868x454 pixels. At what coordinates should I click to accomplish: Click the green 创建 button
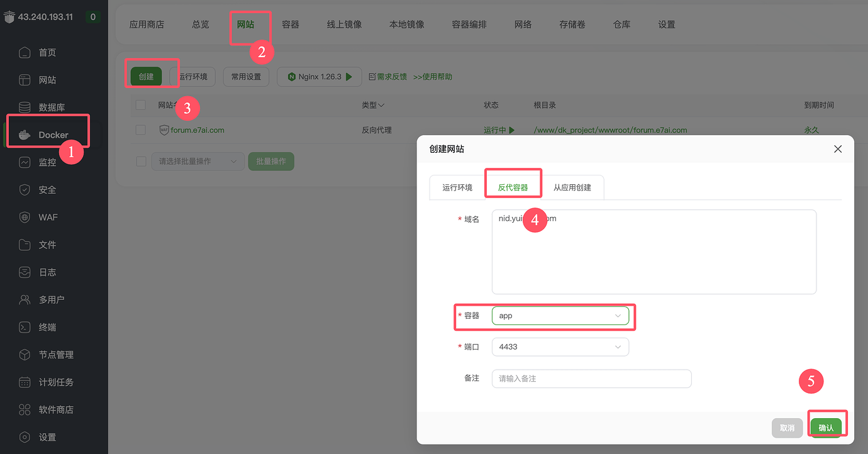coord(147,77)
